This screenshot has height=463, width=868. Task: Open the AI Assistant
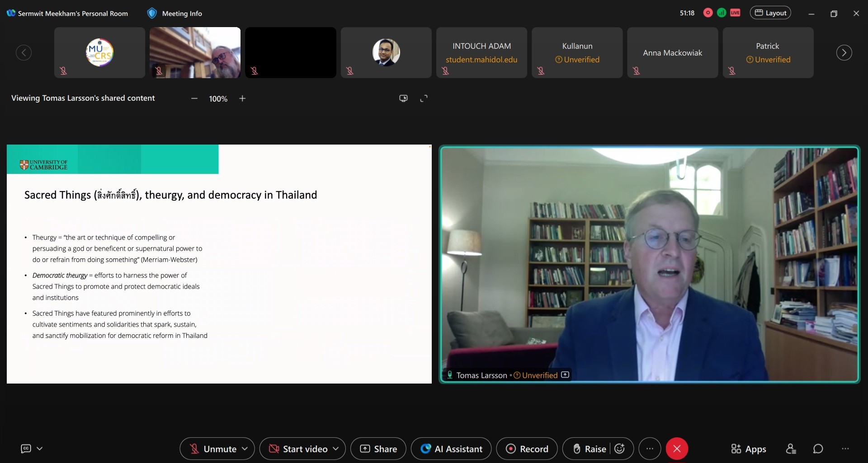(451, 449)
